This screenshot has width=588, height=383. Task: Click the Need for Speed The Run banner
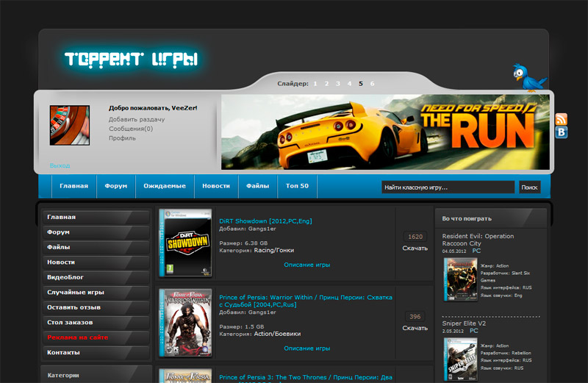coord(385,132)
